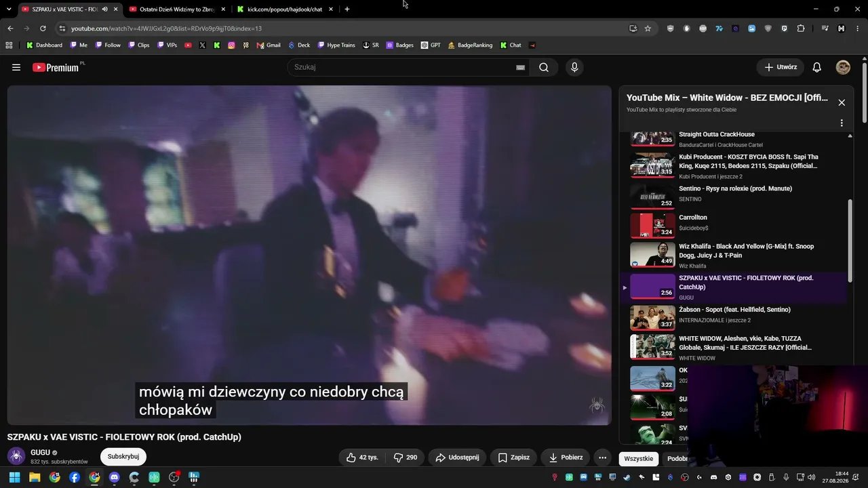
Task: Bookmark this page with the star icon
Action: (648, 28)
